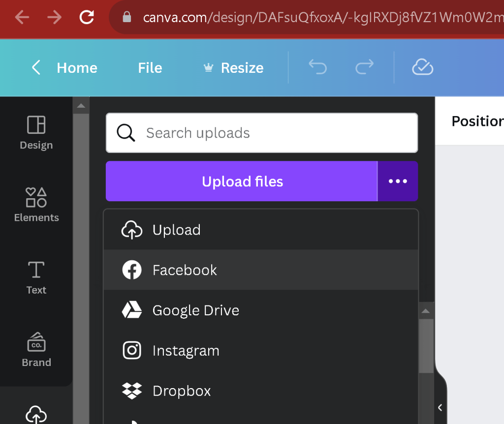Reload the Canva page
Screen dimensions: 504x424
(87, 17)
